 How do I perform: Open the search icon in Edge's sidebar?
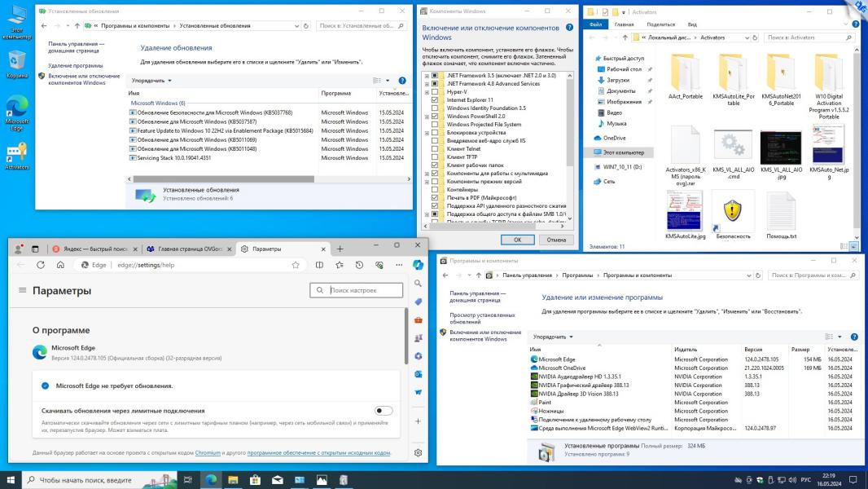click(x=418, y=284)
